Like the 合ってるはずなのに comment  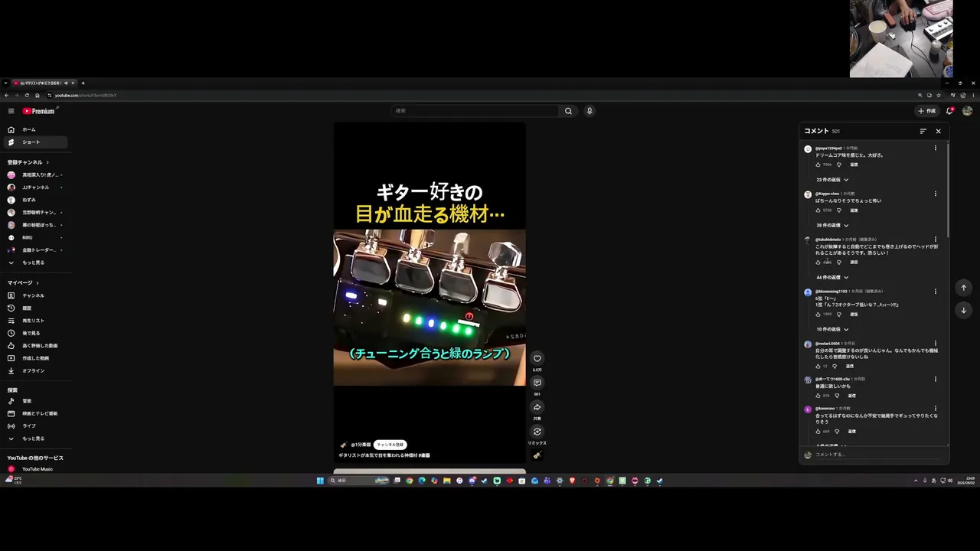coord(818,432)
